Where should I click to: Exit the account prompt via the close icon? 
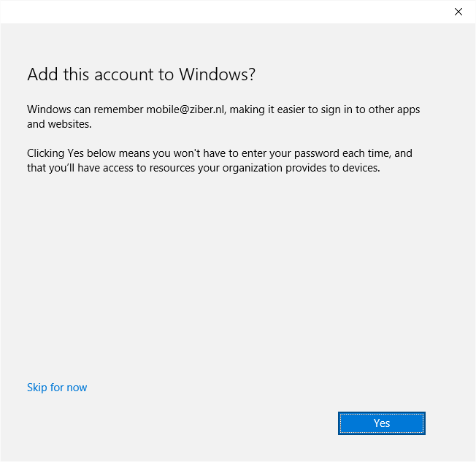pos(458,12)
